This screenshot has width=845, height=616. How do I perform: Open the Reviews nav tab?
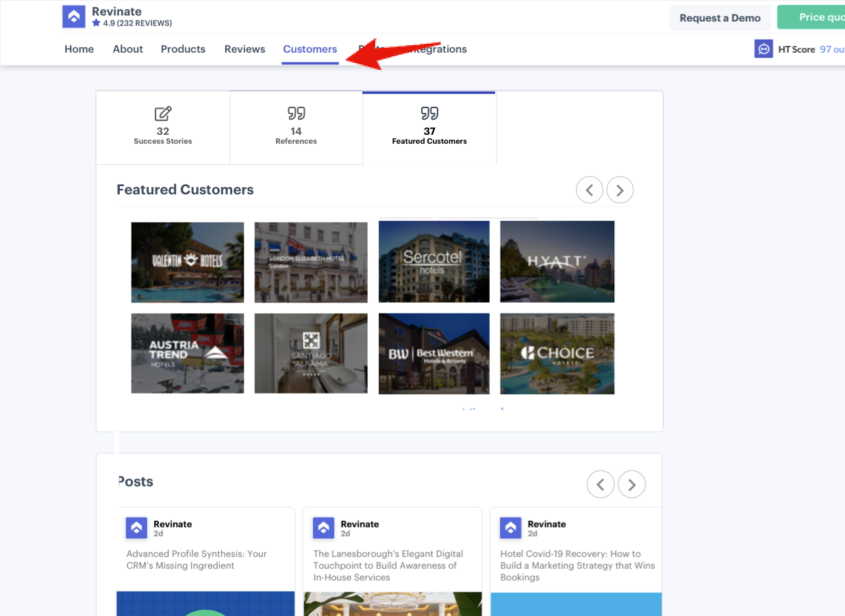pos(244,49)
